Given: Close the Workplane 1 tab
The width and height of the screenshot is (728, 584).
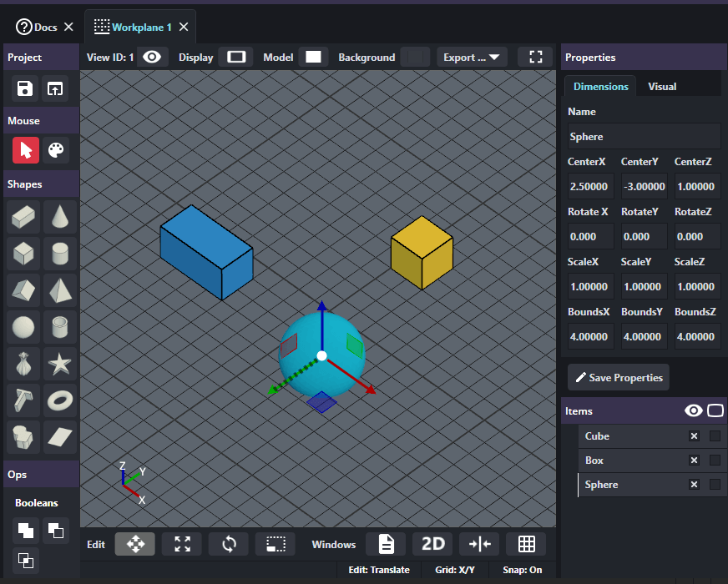Looking at the screenshot, I should 184,28.
